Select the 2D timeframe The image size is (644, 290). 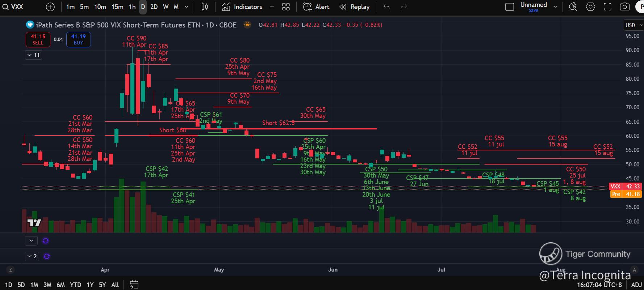154,7
